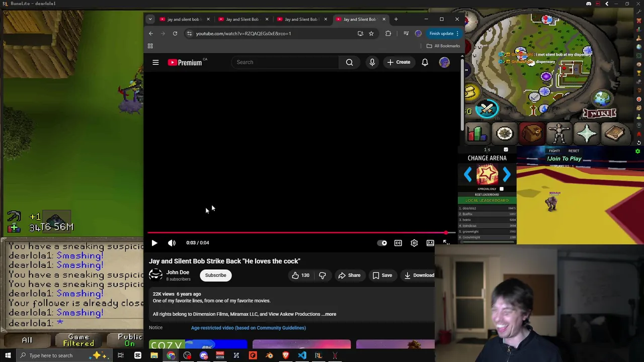This screenshot has width=644, height=362.
Task: Select the All chat filter tab
Action: tap(27, 340)
